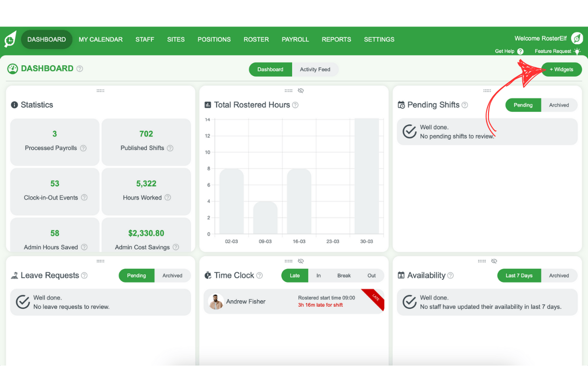Switch Leave Requests to Archived

[x=172, y=275]
